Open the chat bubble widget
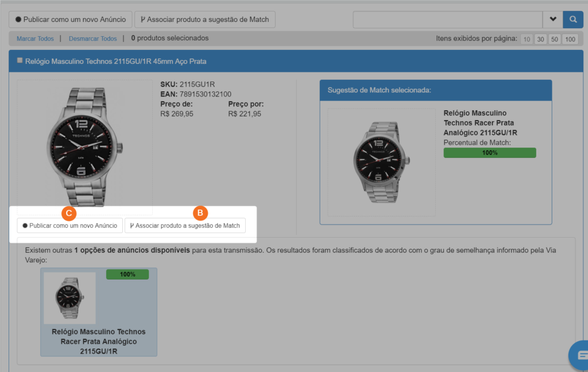588x372 pixels. pos(579,355)
